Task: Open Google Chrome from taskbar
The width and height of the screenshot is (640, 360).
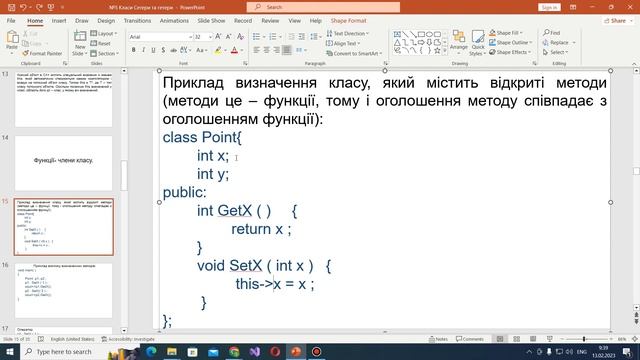Action: (234, 351)
